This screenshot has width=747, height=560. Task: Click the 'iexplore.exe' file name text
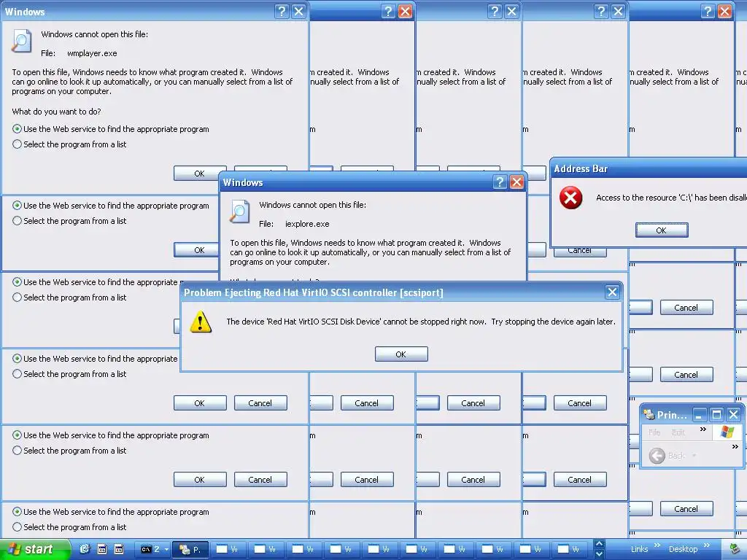307,224
